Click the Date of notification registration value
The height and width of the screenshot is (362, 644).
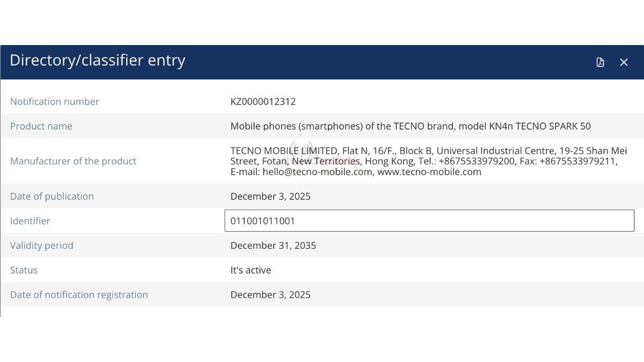(270, 294)
